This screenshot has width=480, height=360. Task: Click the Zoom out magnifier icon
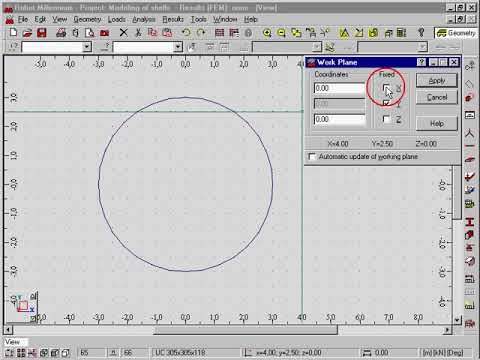pos(281,33)
